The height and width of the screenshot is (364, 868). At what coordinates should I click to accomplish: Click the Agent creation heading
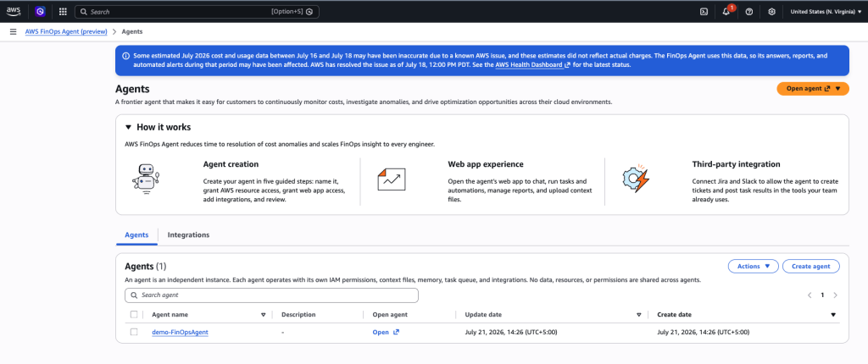click(231, 164)
